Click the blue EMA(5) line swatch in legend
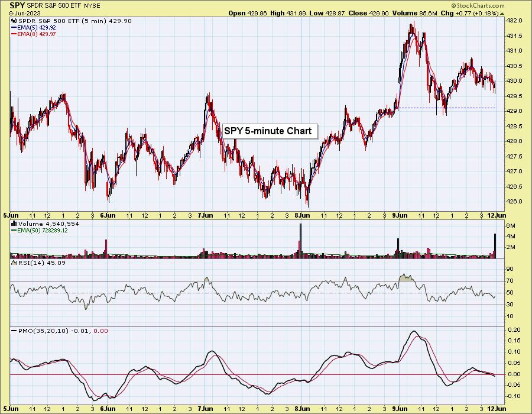532x414 pixels. pos(14,27)
